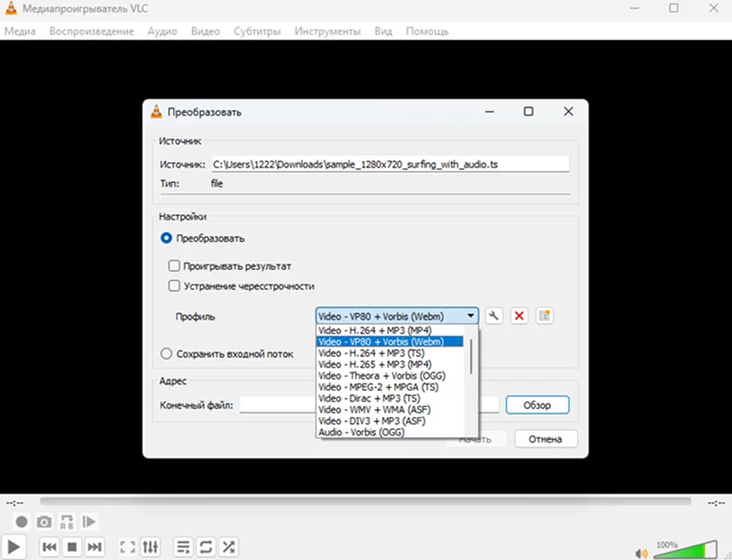The width and height of the screenshot is (732, 560).
Task: Skip to next media in playlist
Action: click(95, 546)
